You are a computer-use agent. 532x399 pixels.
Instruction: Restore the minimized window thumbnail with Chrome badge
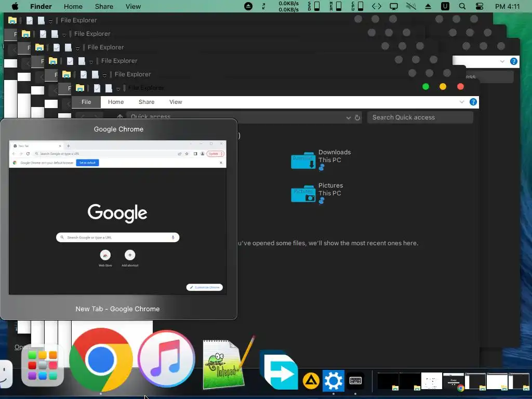coord(453,382)
